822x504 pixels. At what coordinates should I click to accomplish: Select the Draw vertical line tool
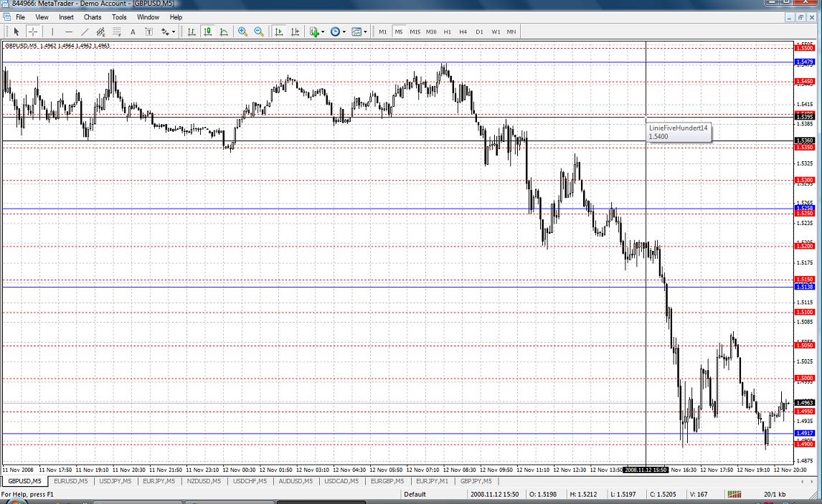click(x=52, y=32)
